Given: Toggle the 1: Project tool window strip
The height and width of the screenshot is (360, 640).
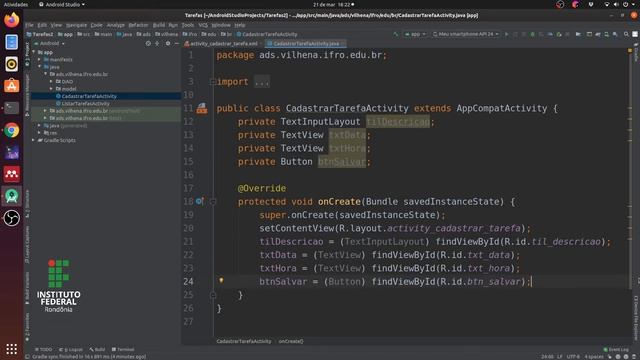Looking at the screenshot, I should [x=27, y=55].
